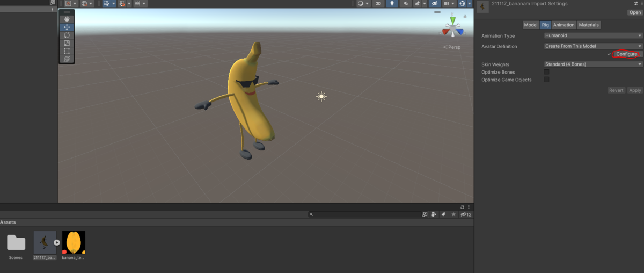Click the search by label tag icon

pyautogui.click(x=444, y=214)
